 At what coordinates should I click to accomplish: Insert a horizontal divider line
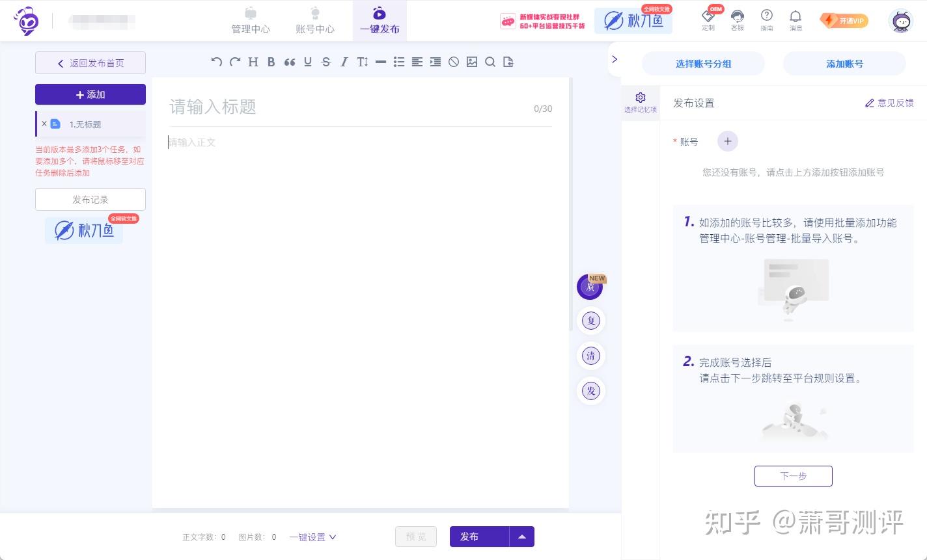(x=381, y=62)
